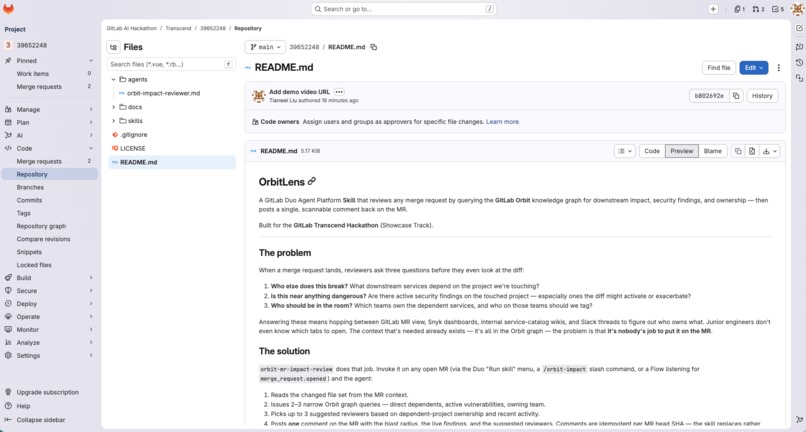
Task: Open Snippets in the sidebar
Action: click(x=49, y=252)
